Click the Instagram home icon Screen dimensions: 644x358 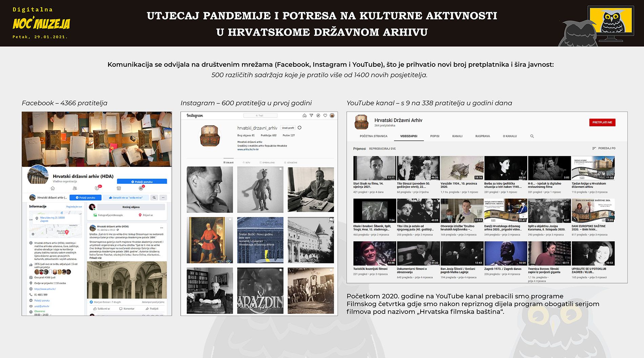[304, 116]
